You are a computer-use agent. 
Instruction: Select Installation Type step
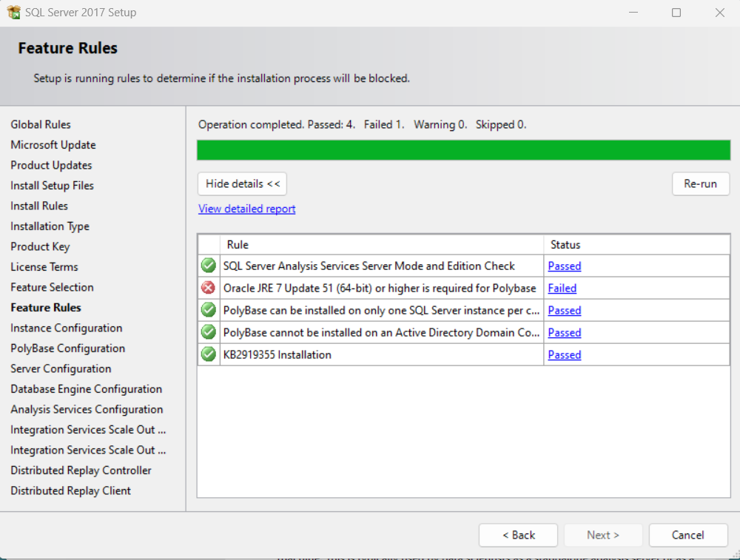pos(50,226)
